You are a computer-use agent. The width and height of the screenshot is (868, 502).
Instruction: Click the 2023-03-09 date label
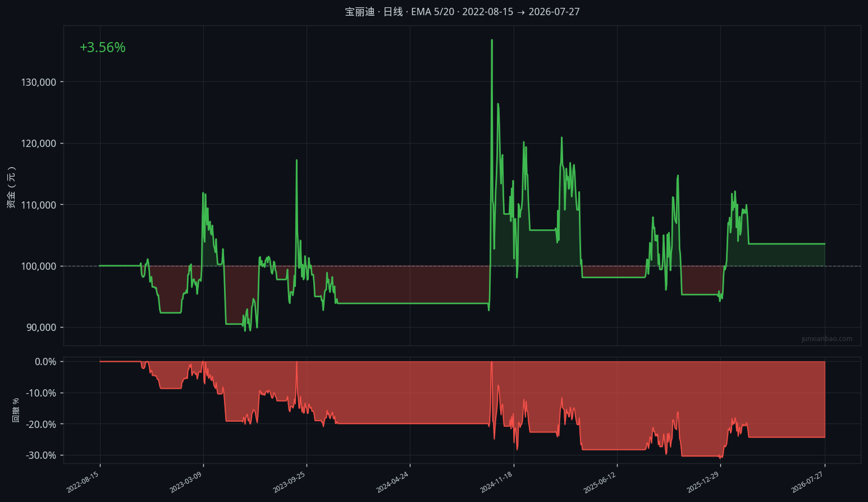(186, 482)
